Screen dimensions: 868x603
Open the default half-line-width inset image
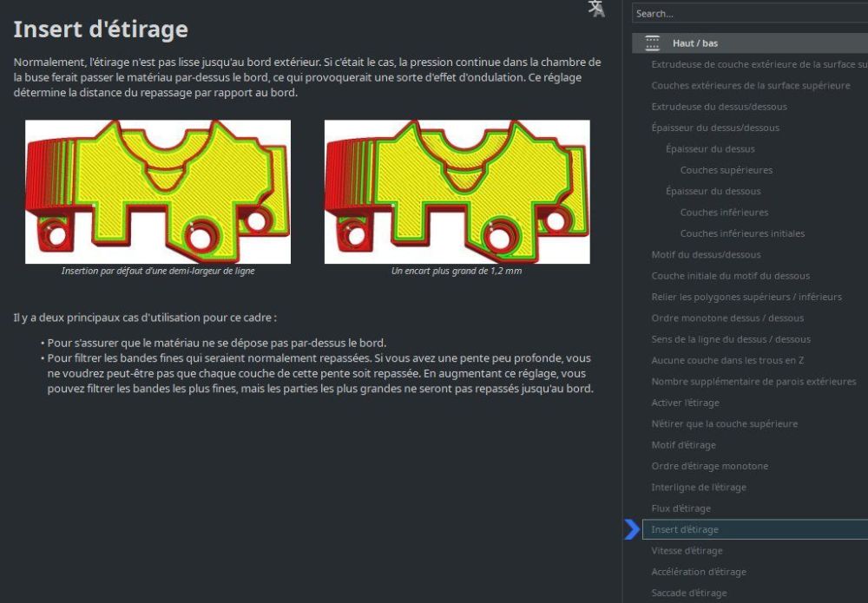pyautogui.click(x=158, y=192)
